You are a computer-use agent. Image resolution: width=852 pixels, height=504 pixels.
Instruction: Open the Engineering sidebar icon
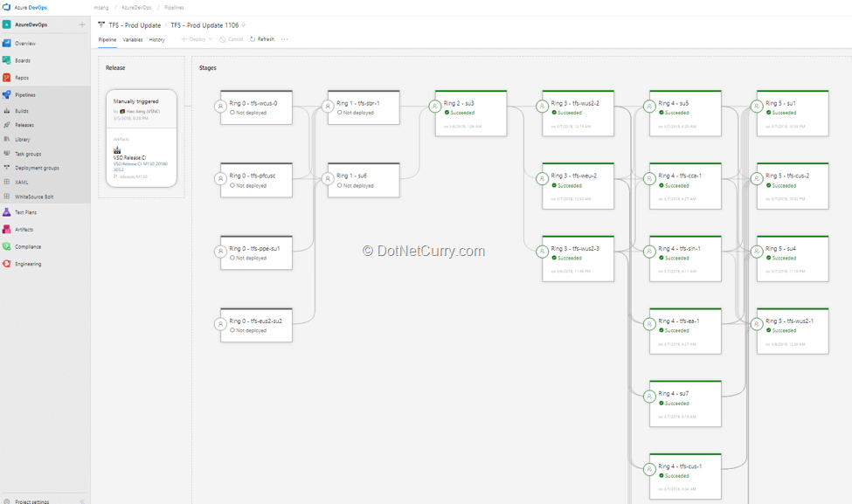6,264
